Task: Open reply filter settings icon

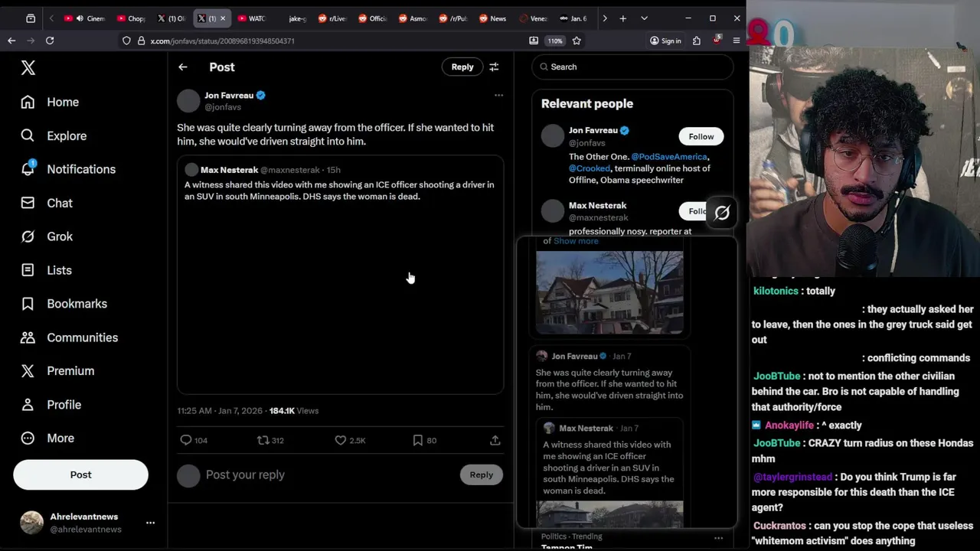Action: [494, 67]
